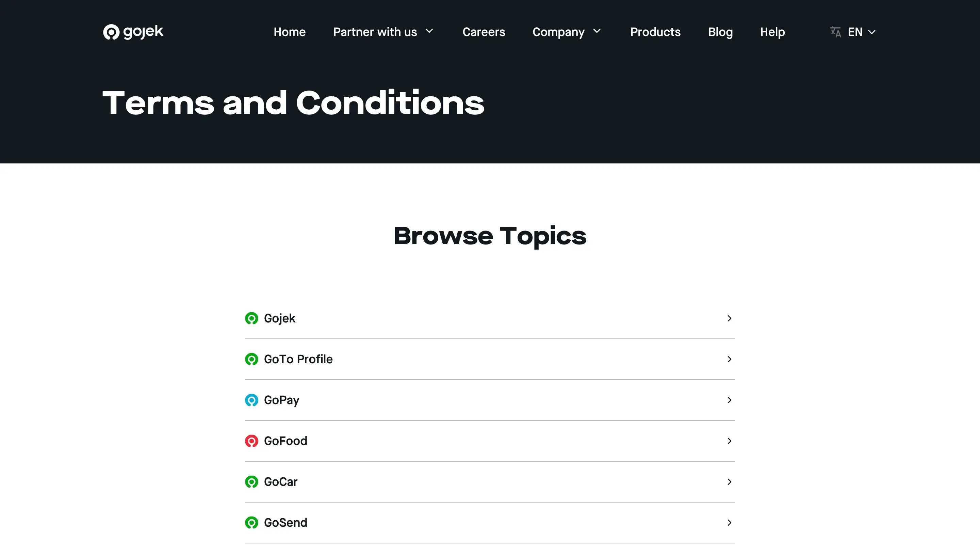The width and height of the screenshot is (980, 555).
Task: Navigate to the Home menu item
Action: point(290,32)
